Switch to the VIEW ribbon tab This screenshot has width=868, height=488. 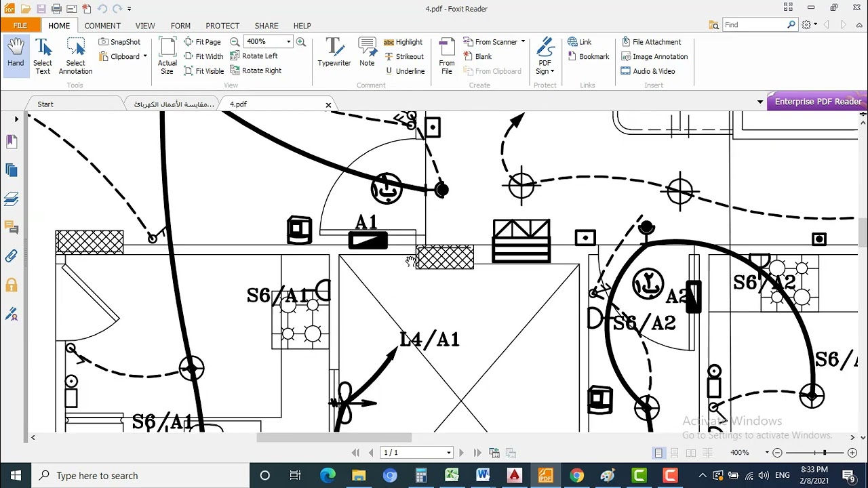[145, 26]
